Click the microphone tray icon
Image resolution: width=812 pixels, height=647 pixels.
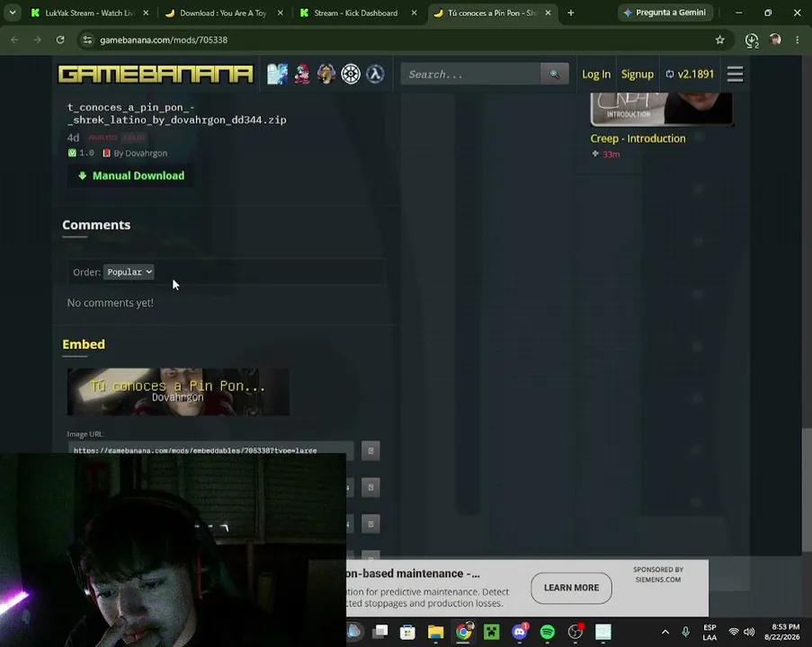point(685,632)
